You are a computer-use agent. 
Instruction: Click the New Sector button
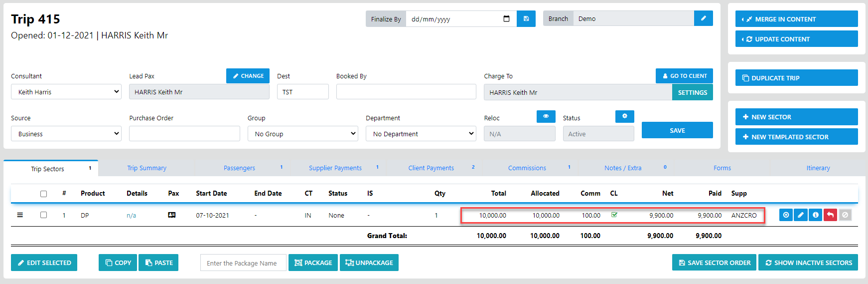tap(796, 117)
